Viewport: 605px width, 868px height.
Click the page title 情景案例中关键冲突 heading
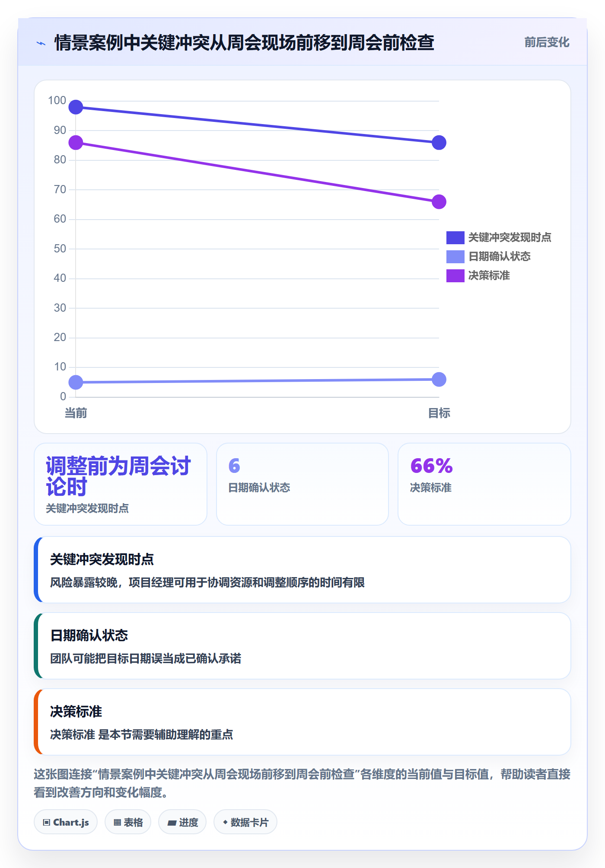point(244,43)
